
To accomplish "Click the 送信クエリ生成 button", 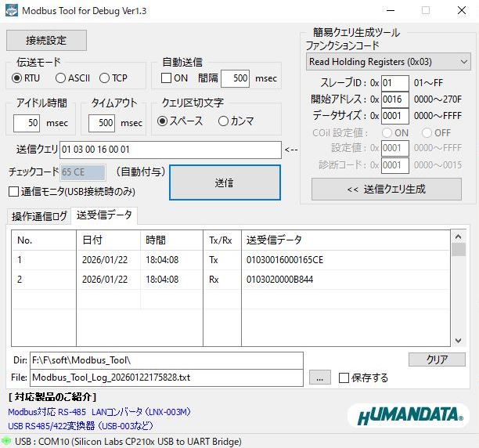I will pyautogui.click(x=387, y=189).
